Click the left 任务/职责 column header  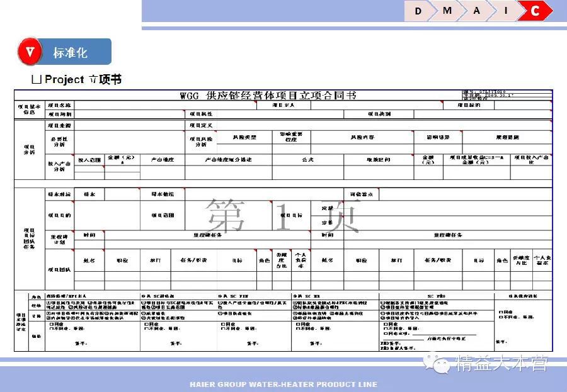(193, 260)
